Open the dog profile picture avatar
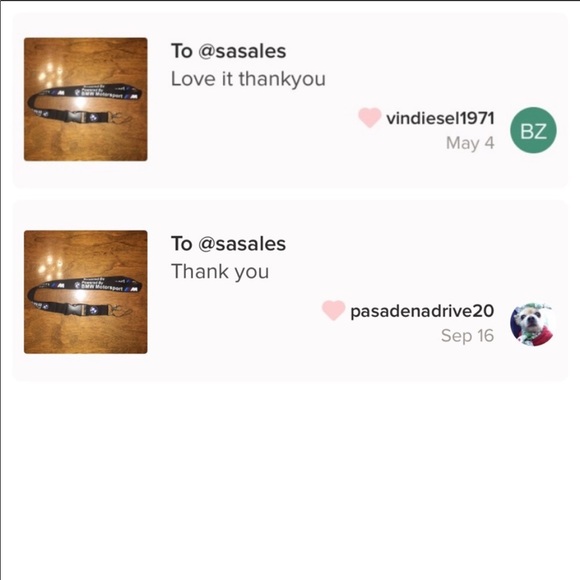The width and height of the screenshot is (580, 580). (x=533, y=324)
